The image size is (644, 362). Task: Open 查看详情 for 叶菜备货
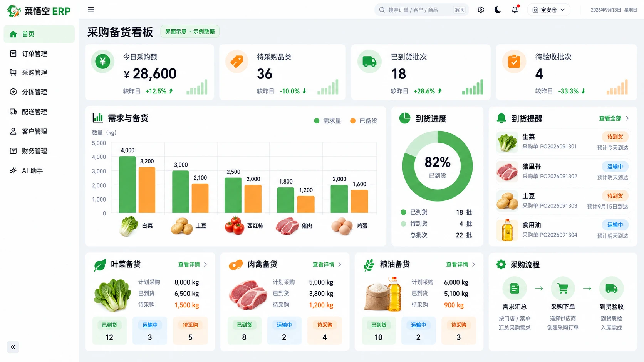(193, 264)
